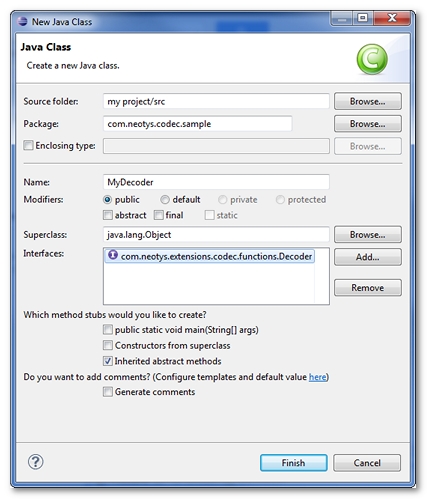Click the Name field containing MyDecoder
427x499 pixels.
pos(216,182)
